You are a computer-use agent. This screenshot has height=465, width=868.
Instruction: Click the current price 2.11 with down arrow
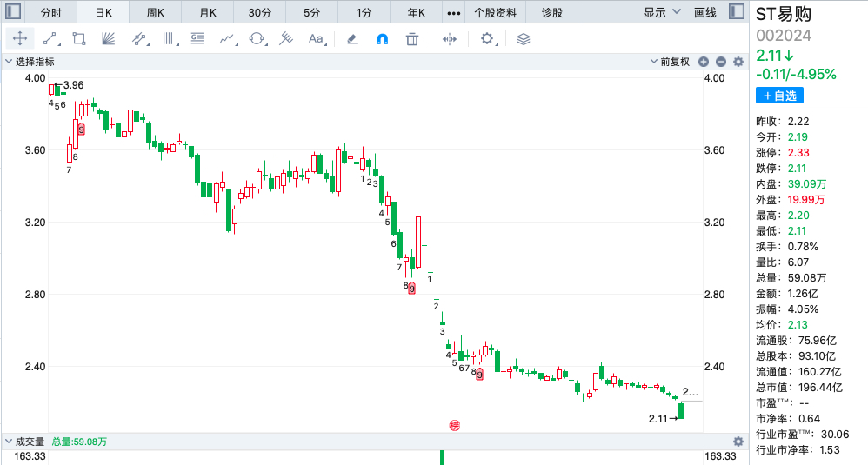(775, 56)
